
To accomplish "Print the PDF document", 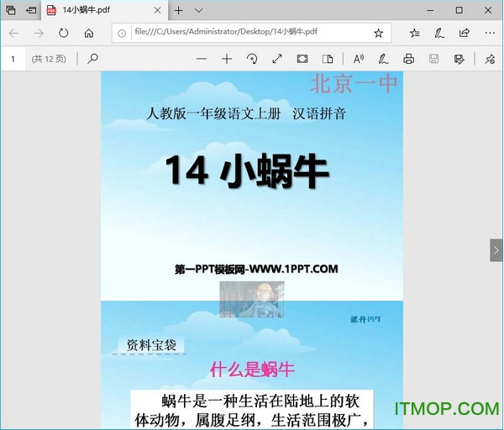I will pyautogui.click(x=408, y=59).
